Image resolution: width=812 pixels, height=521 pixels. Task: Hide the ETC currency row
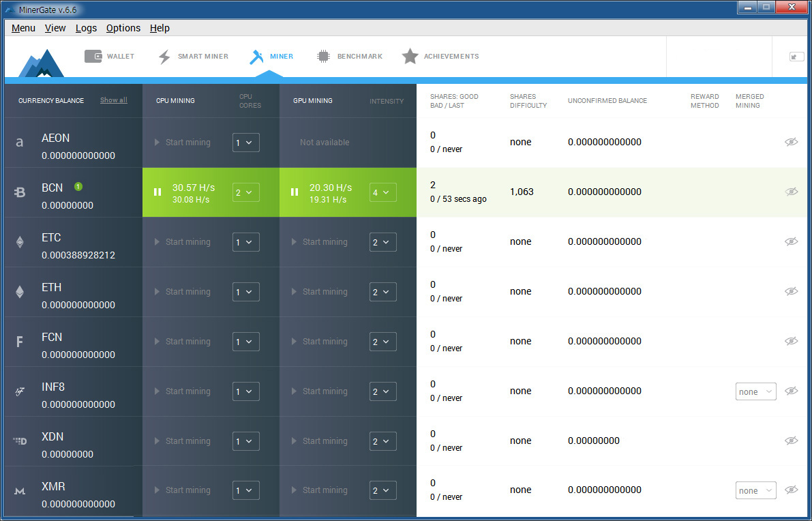pyautogui.click(x=792, y=241)
